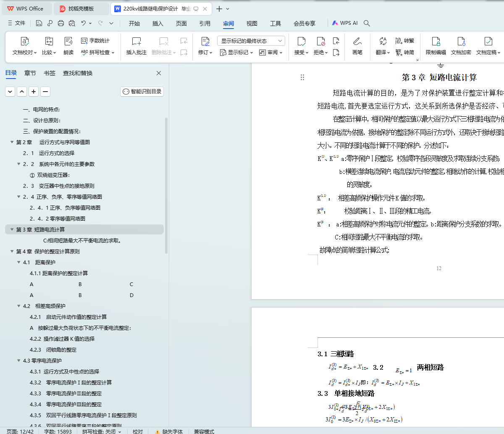Click 智能识别目录 button
The height and width of the screenshot is (434, 504).
[142, 91]
